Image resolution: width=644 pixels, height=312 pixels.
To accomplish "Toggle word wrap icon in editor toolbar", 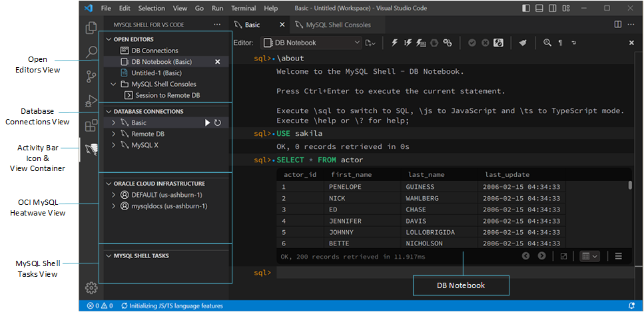I will (574, 43).
